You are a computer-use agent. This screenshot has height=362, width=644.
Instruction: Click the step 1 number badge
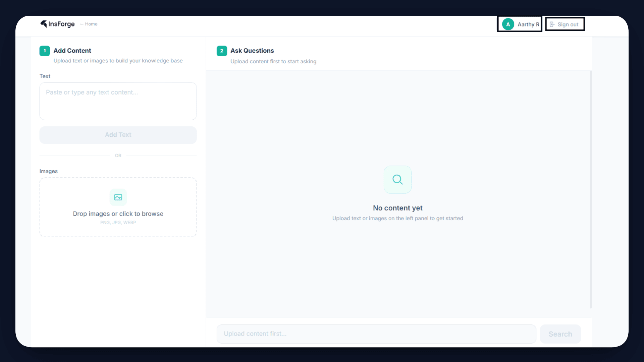click(x=45, y=51)
